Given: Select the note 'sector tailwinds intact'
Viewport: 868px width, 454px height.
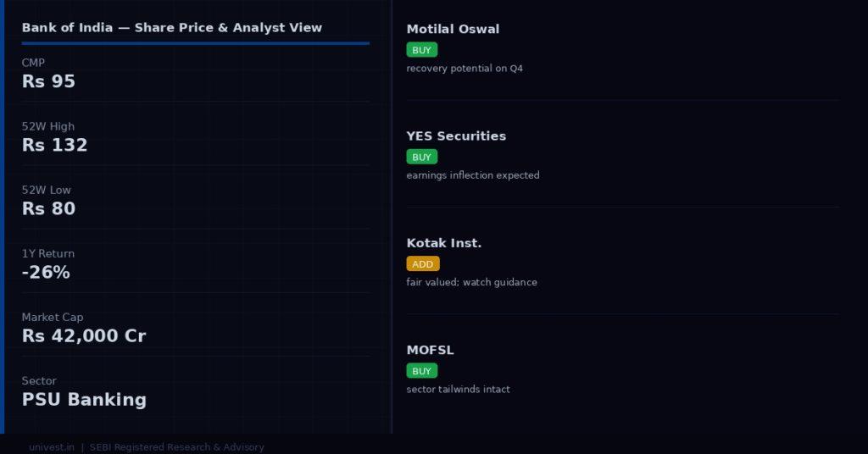Looking at the screenshot, I should [459, 390].
